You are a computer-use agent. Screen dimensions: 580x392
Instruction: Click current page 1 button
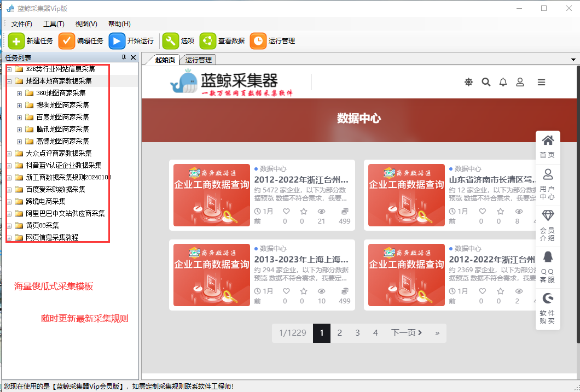pyautogui.click(x=321, y=333)
